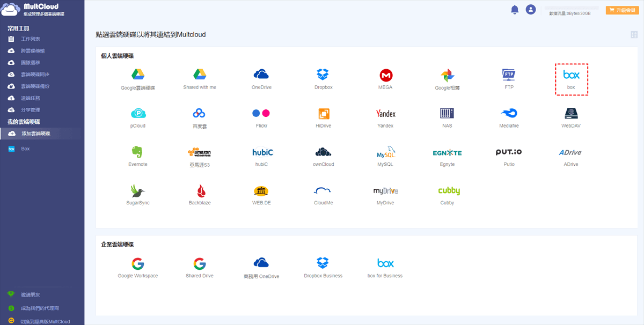Image resolution: width=644 pixels, height=325 pixels.
Task: Choose Egnyte cloud service
Action: pyautogui.click(x=447, y=153)
